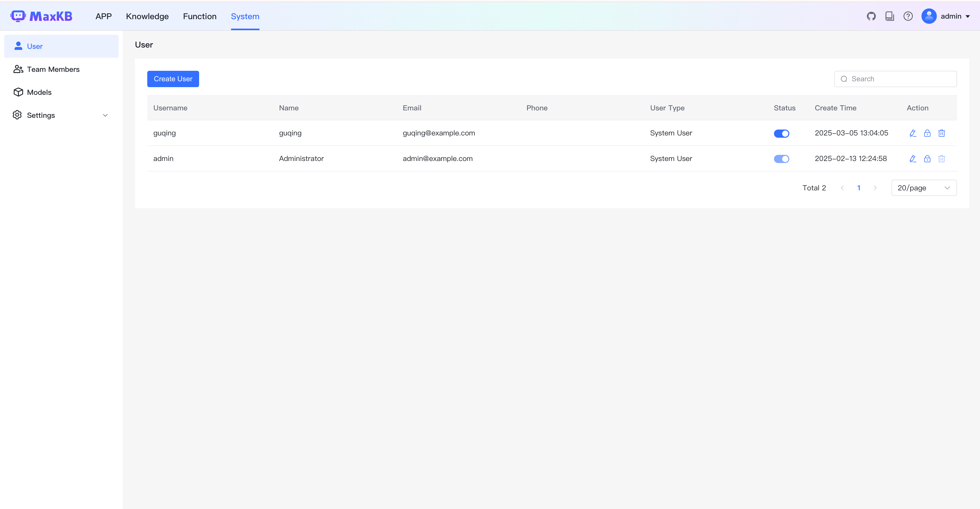This screenshot has height=509, width=980.
Task: Click the Settings gear icon
Action: [x=17, y=115]
